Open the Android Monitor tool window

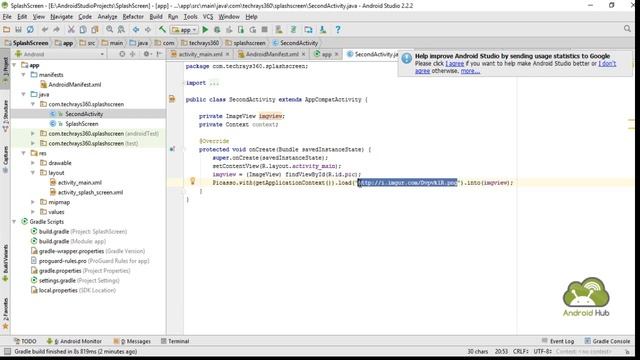[x=74, y=341]
